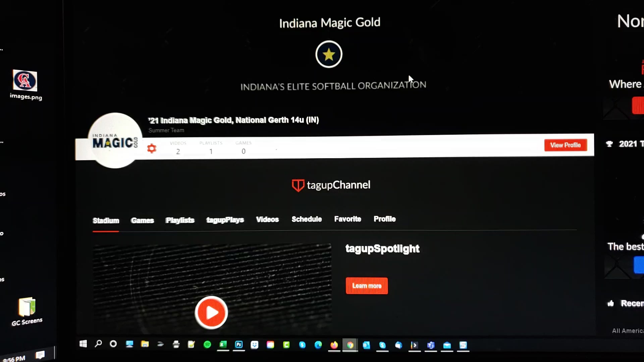Select the Favorite tab

(x=347, y=219)
